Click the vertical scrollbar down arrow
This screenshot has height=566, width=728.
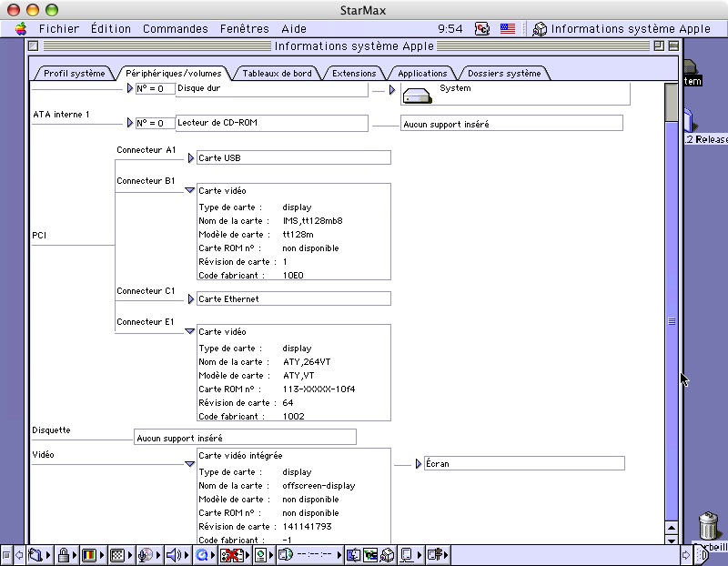(672, 540)
